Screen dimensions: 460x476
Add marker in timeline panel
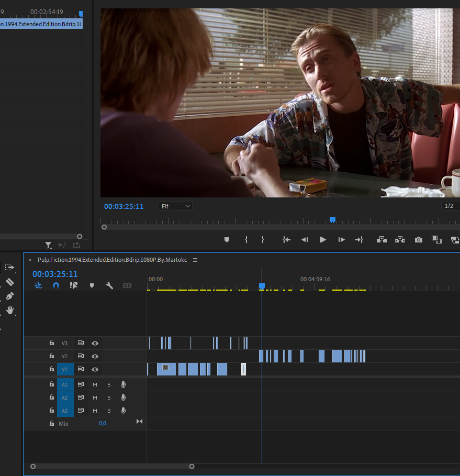click(92, 285)
